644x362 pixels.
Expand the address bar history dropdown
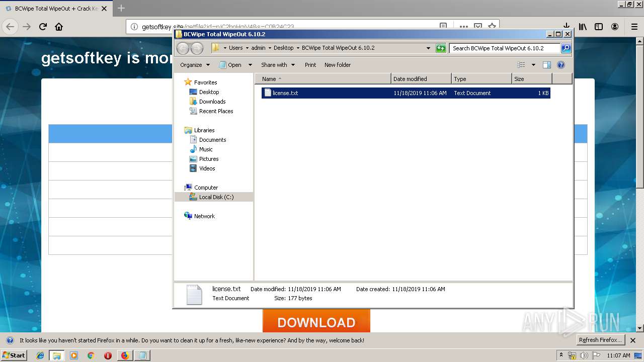click(x=428, y=48)
